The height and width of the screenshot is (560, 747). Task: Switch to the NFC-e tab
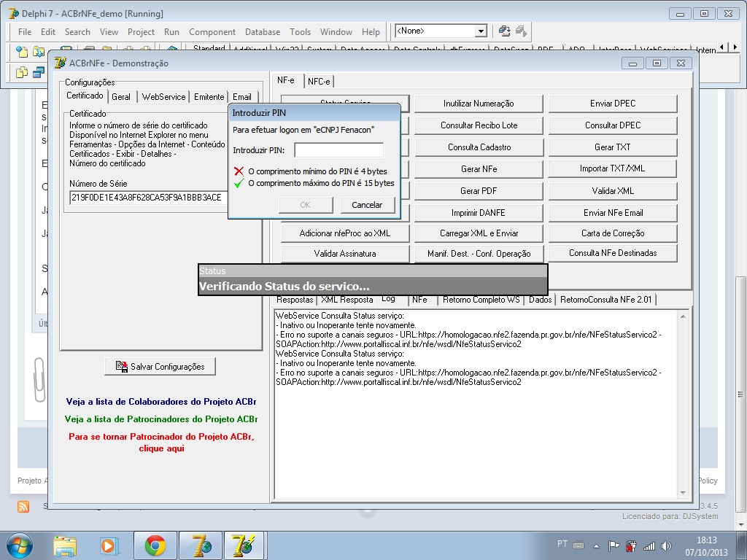(319, 82)
